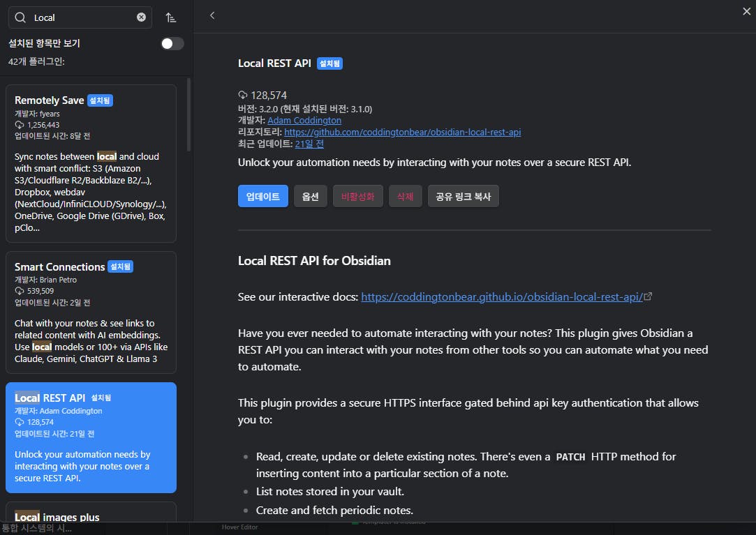Image resolution: width=756 pixels, height=535 pixels.
Task: Click '개발자: Brian Petro' in Smart Connections card
Action: pos(46,280)
